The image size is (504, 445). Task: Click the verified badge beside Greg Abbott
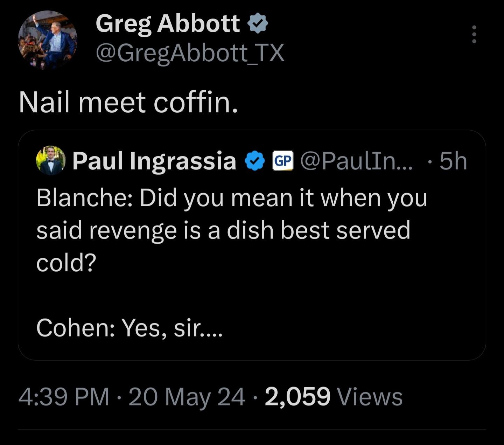[258, 23]
